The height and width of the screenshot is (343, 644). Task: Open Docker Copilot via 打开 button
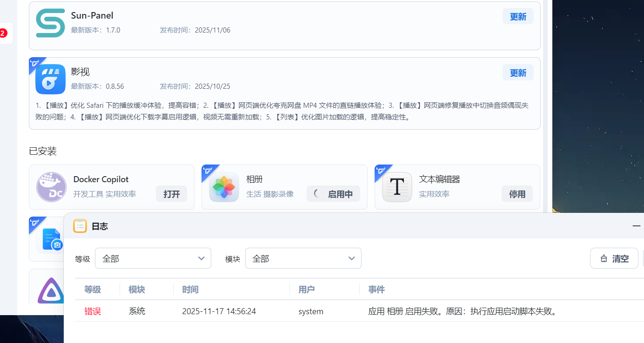pos(172,194)
